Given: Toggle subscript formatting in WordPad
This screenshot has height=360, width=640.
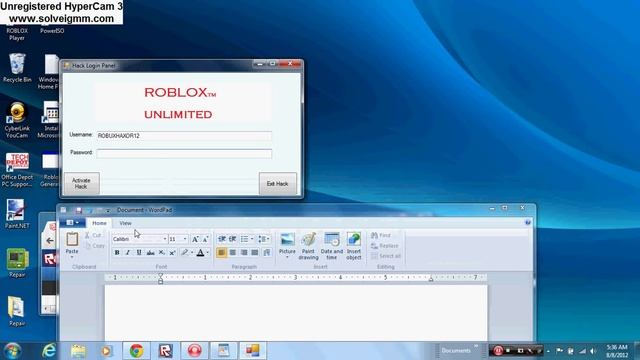Looking at the screenshot, I should [x=162, y=253].
